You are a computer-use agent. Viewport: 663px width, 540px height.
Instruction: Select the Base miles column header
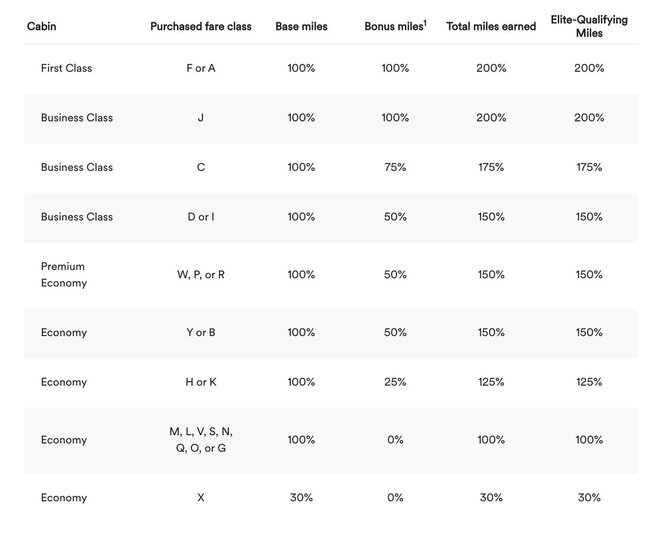301,26
